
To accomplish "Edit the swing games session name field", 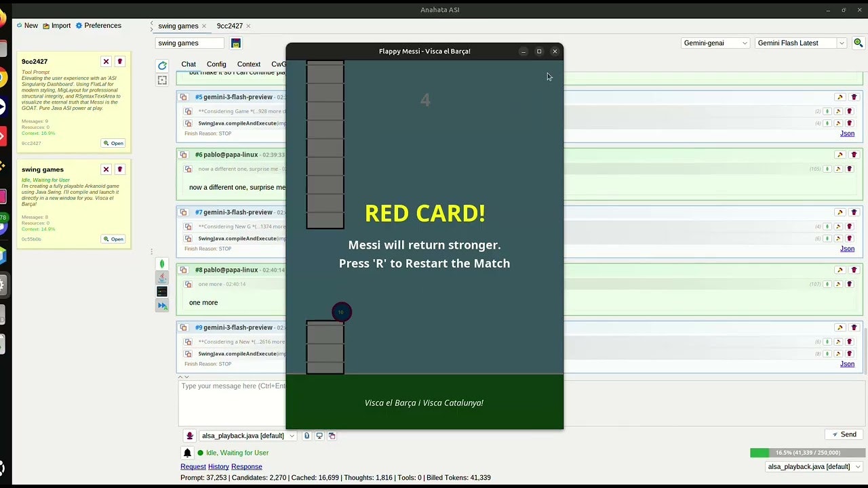I will [190, 43].
